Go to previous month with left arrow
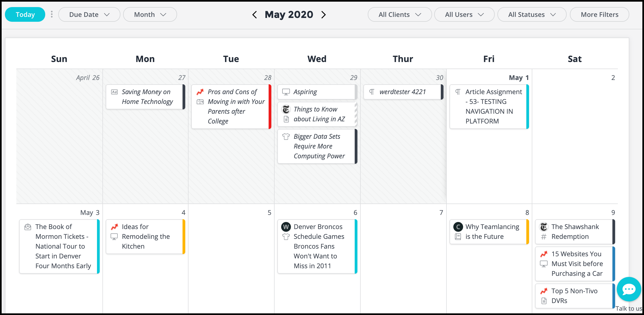644x315 pixels. click(x=254, y=15)
